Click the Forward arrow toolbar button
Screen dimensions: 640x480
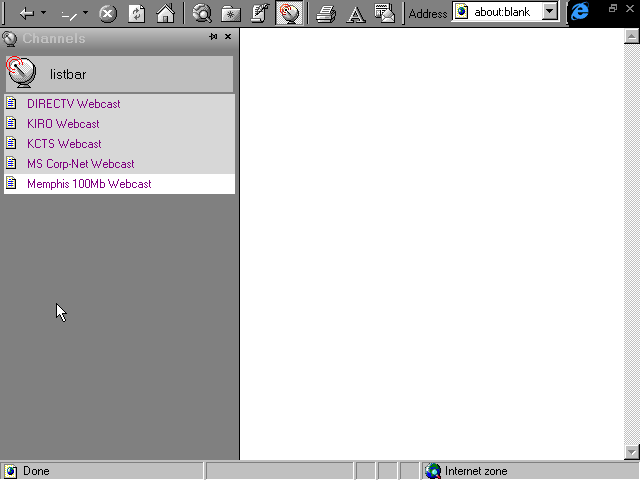(x=69, y=15)
